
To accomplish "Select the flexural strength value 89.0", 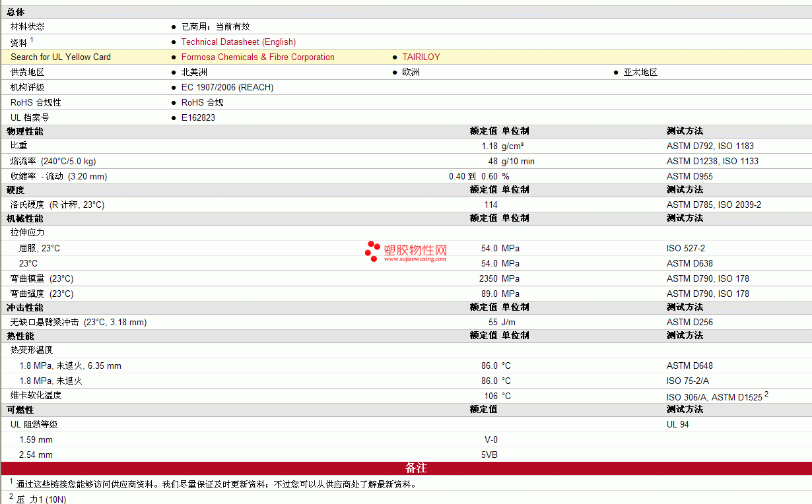I will pos(489,294).
